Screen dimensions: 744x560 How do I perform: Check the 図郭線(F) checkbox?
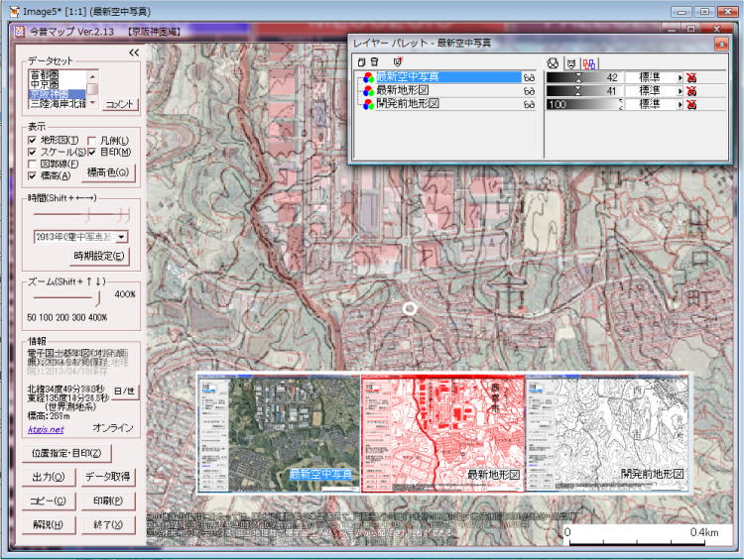tap(33, 165)
